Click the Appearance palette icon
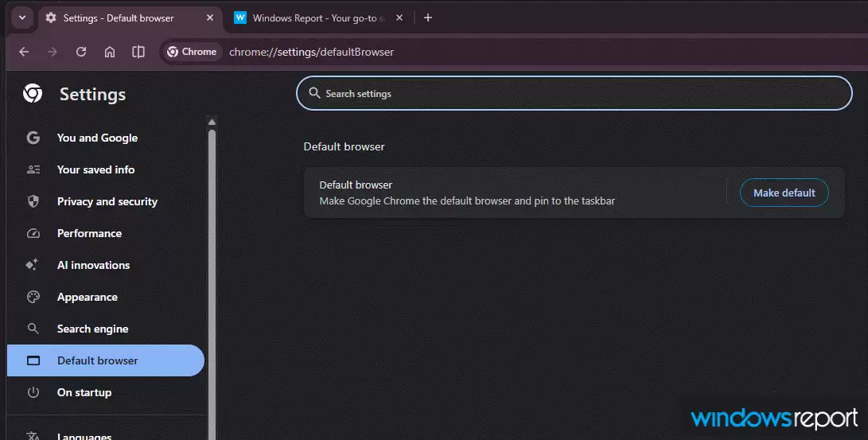The height and width of the screenshot is (440, 868). (33, 297)
